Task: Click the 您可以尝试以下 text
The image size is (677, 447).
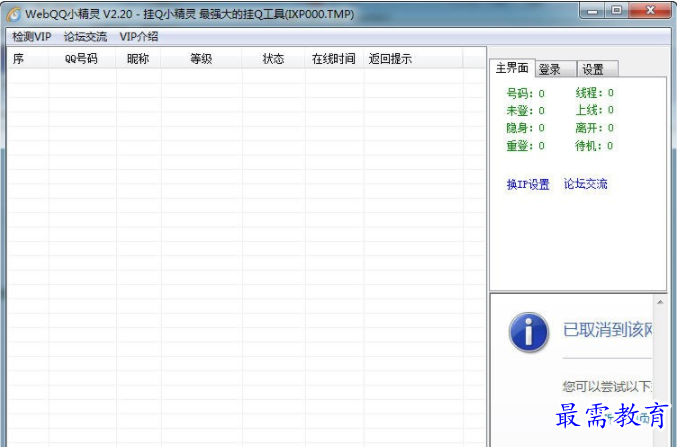Action: tap(607, 387)
